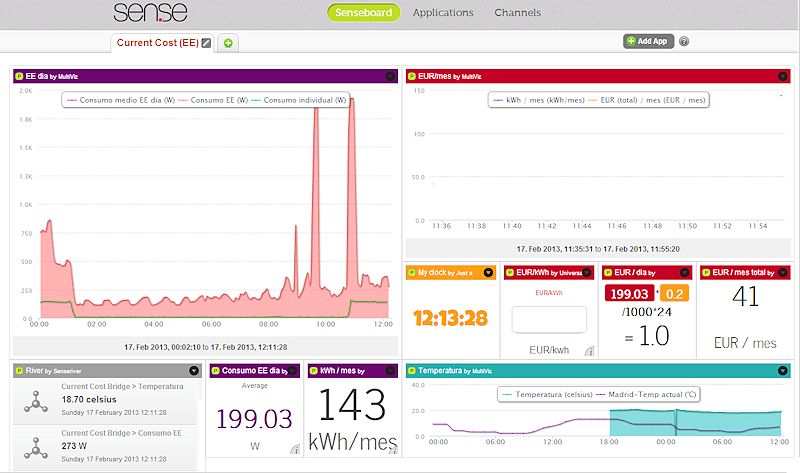Click the Add App button

(x=648, y=41)
